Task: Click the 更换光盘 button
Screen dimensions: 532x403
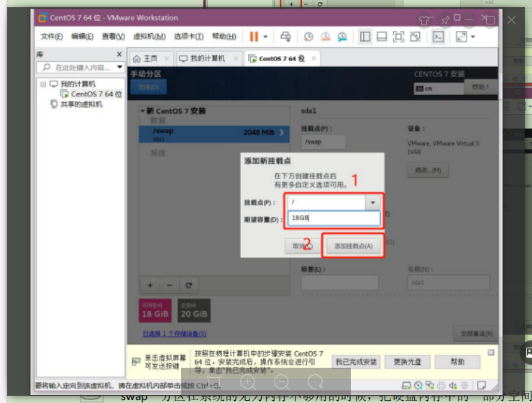Action: [407, 362]
